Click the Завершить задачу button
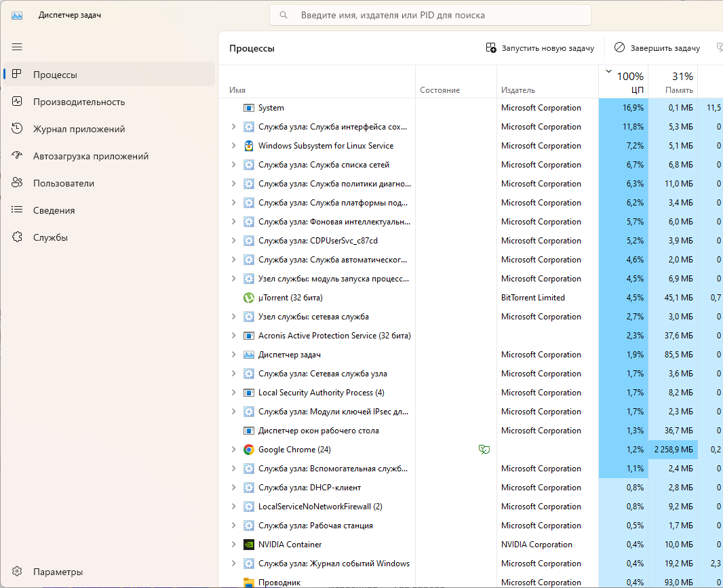The image size is (723, 588). click(x=657, y=48)
